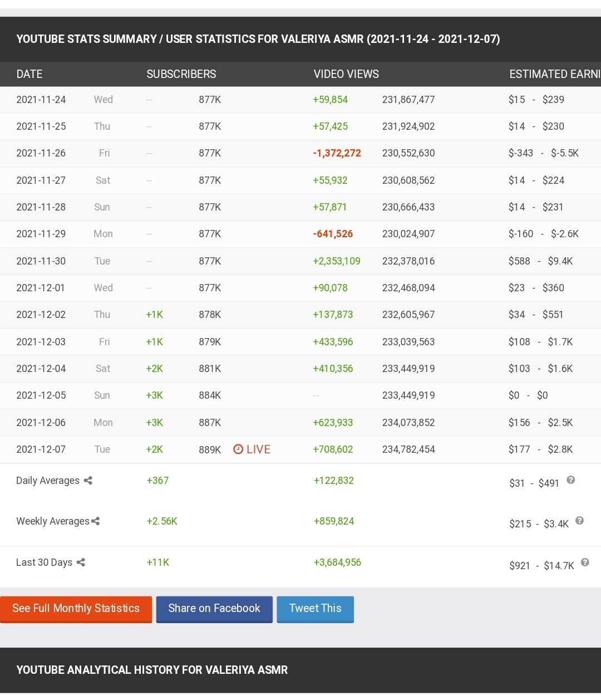
Task: Click YouTube Stats Summary heading
Action: tap(258, 39)
